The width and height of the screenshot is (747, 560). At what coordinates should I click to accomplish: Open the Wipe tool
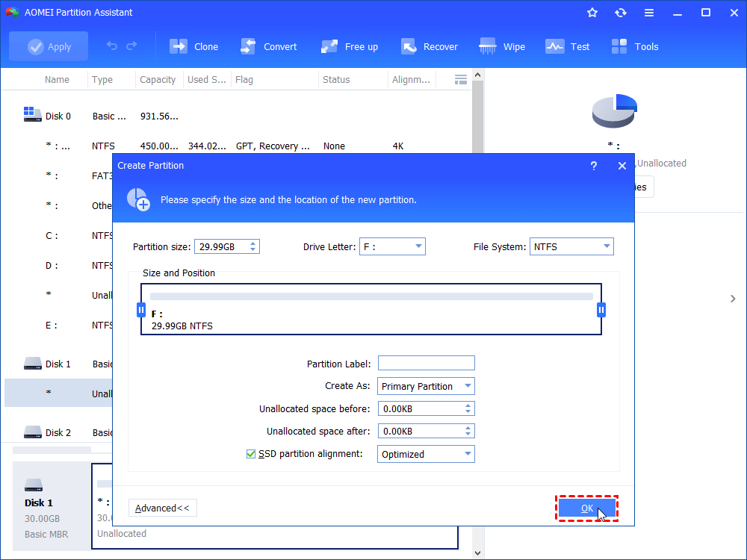coord(502,46)
